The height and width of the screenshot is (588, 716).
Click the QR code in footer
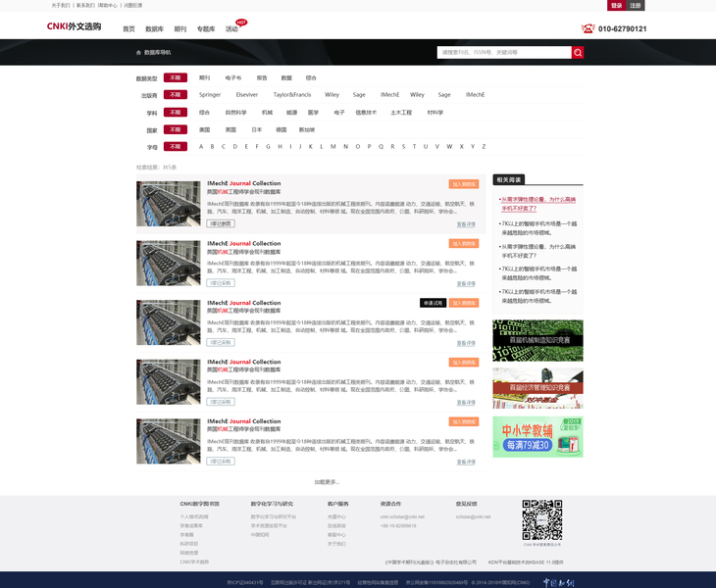[x=542, y=520]
